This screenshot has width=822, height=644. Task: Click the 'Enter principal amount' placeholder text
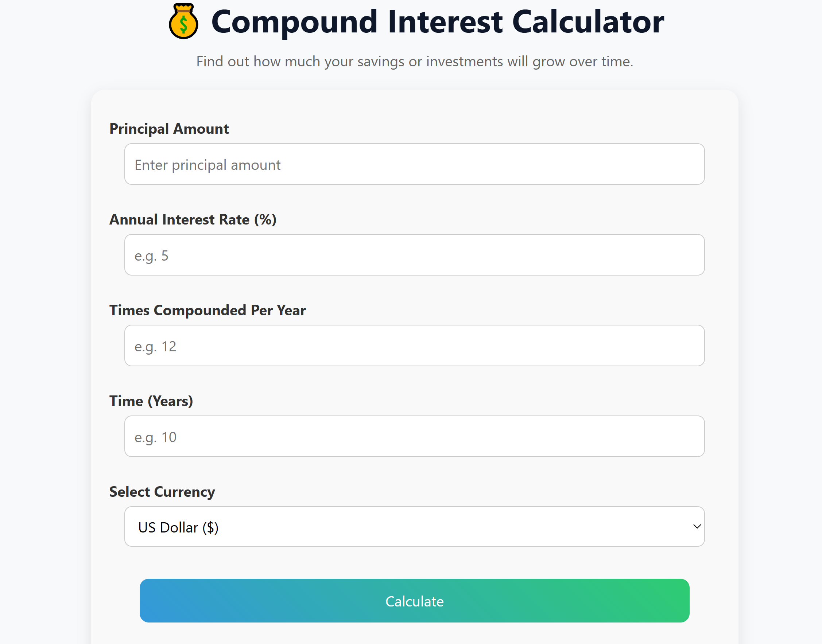[x=208, y=165]
